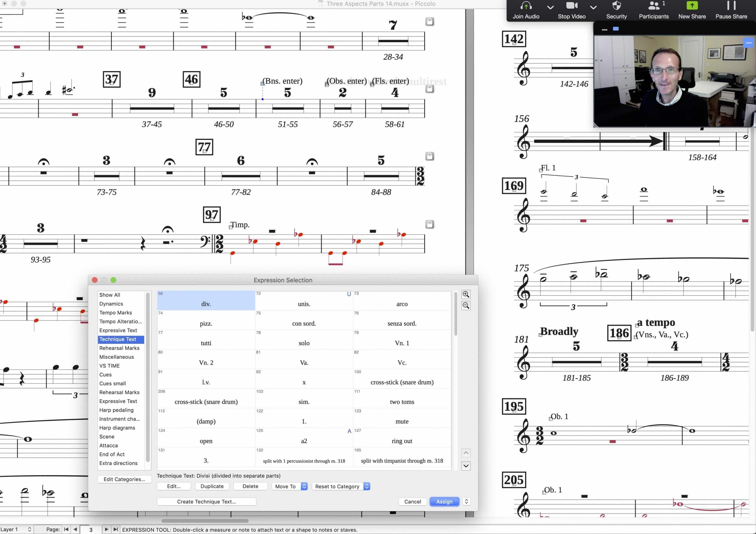This screenshot has height=534, width=756.
Task: Go to the next page with the arrow icon
Action: (107, 529)
